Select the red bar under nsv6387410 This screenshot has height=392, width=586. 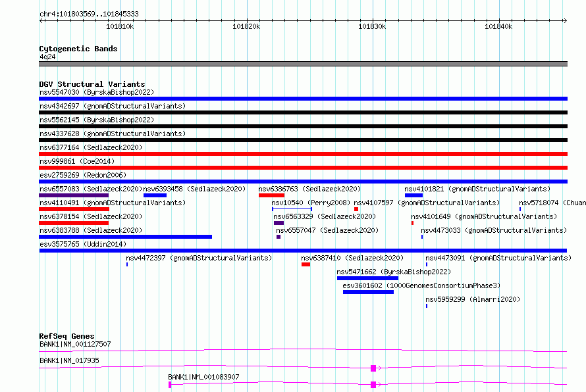coord(306,264)
